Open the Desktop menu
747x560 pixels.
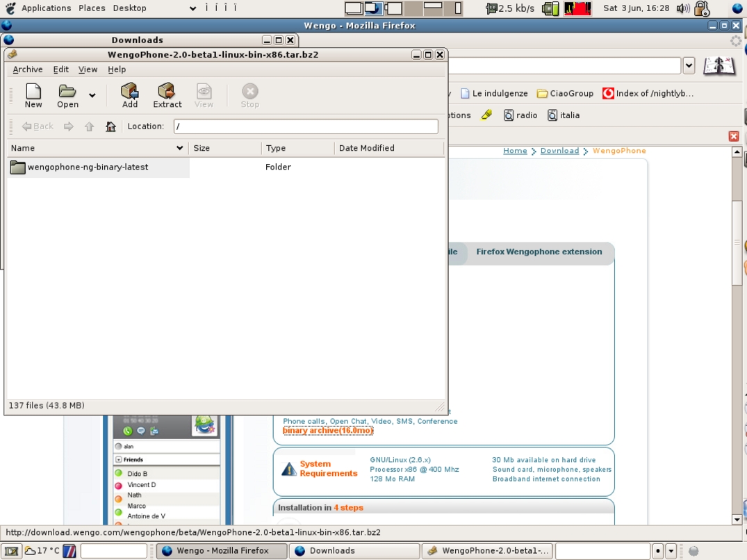[129, 8]
